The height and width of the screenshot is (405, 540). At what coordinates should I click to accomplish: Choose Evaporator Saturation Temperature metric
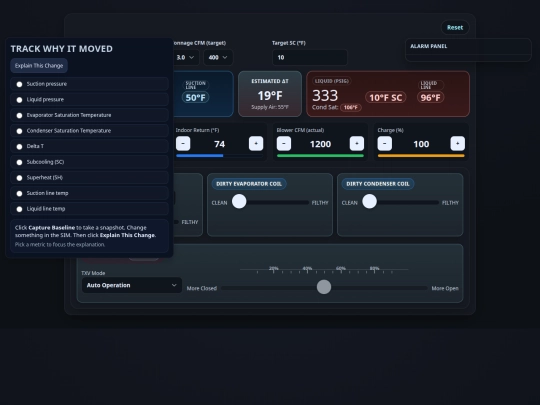[19, 115]
